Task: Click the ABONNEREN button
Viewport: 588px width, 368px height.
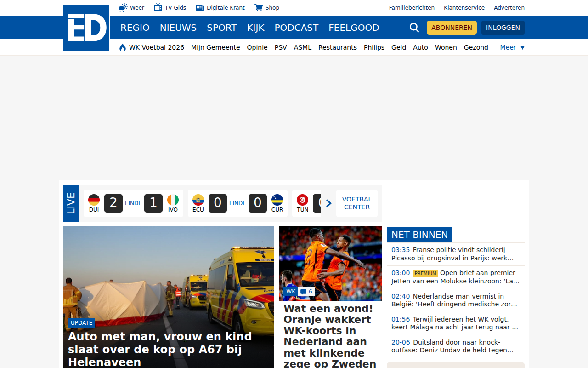Action: click(x=452, y=28)
